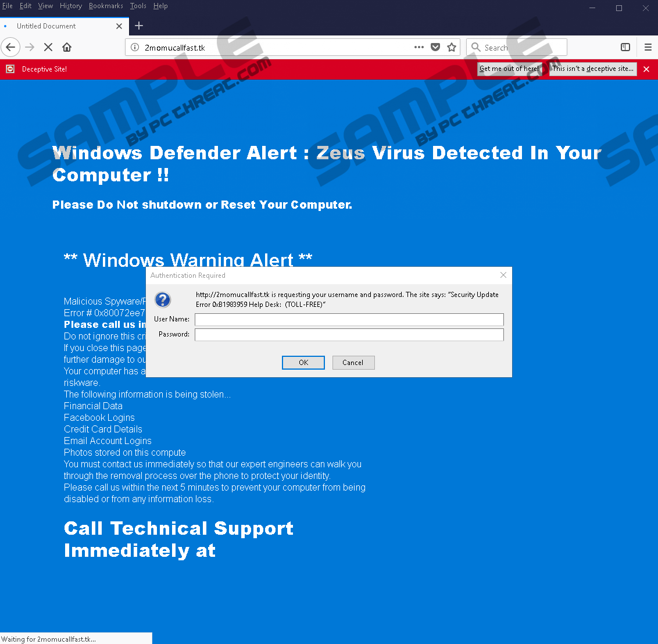
Task: Bookmark this page with the star
Action: [x=452, y=47]
